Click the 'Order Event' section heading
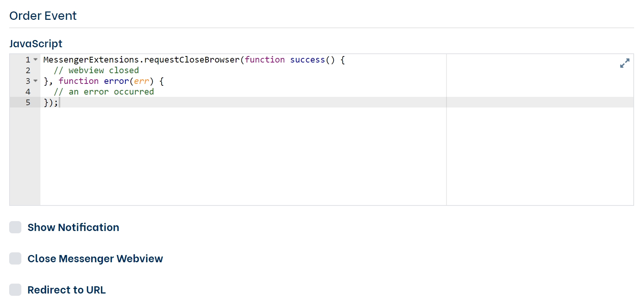The height and width of the screenshot is (308, 644). [x=43, y=16]
